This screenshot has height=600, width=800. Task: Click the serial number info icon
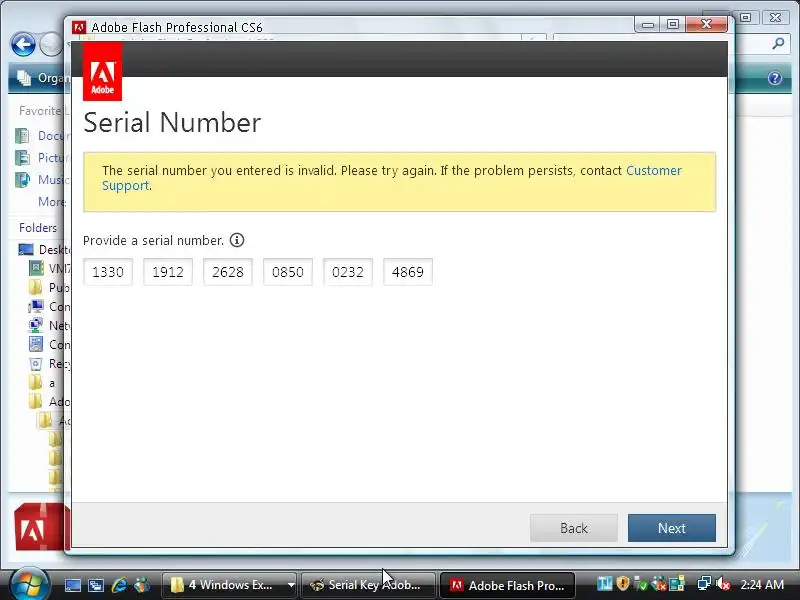[237, 240]
